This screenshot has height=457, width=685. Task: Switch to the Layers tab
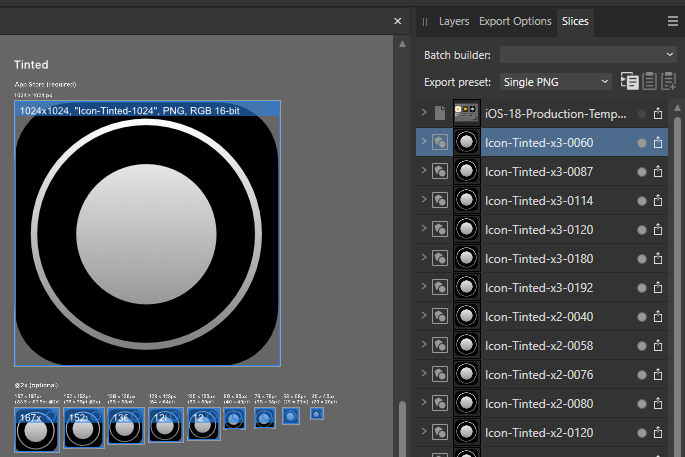tap(454, 21)
